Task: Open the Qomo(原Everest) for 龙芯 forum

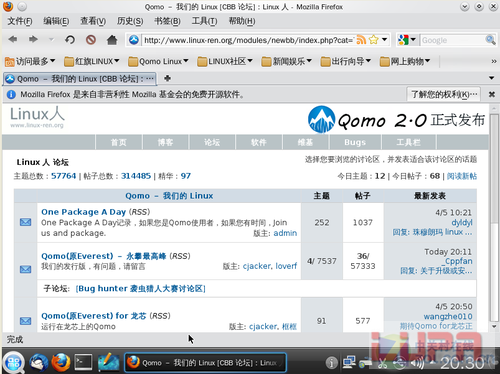Action: click(94, 316)
